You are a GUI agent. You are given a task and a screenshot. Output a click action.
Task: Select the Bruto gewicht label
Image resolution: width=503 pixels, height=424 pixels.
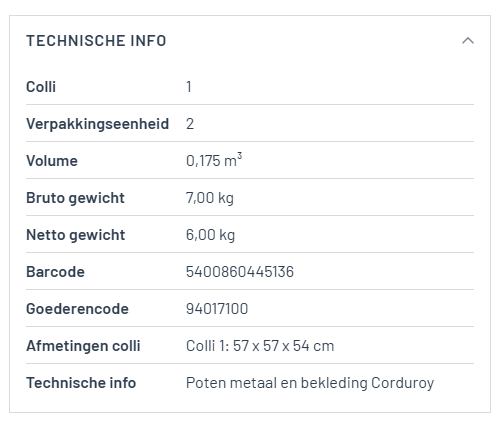pyautogui.click(x=75, y=198)
